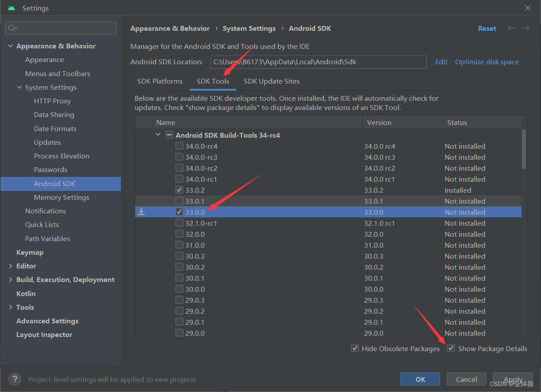Check the 29.0.2 checkbox

179,311
